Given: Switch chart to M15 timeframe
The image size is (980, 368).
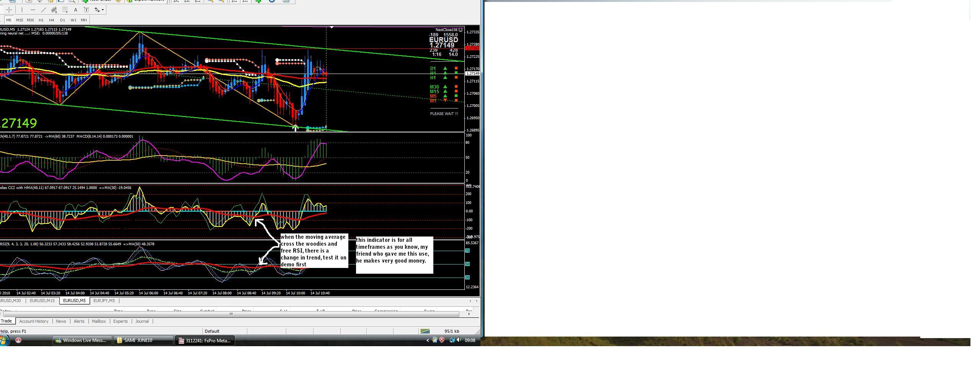Looking at the screenshot, I should [x=20, y=20].
